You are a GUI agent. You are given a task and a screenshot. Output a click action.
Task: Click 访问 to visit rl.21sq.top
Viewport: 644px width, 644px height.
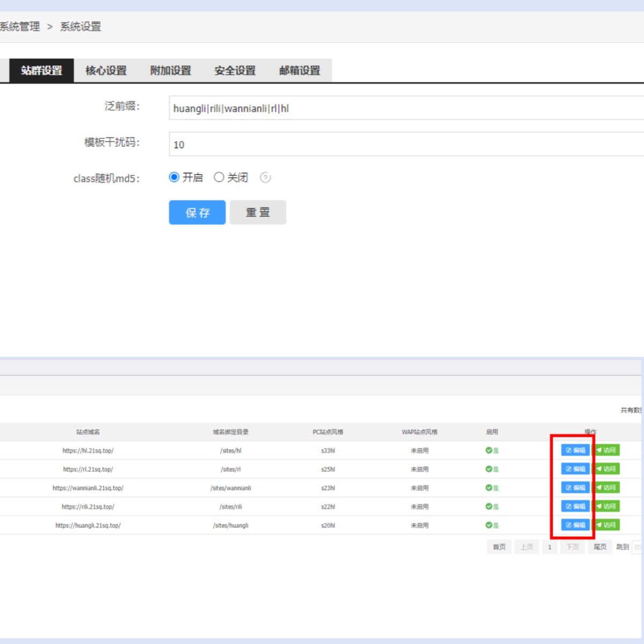pyautogui.click(x=606, y=469)
